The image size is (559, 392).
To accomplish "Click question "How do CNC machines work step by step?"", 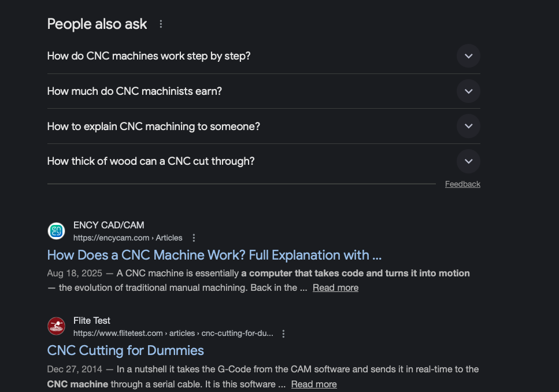I will pos(149,56).
